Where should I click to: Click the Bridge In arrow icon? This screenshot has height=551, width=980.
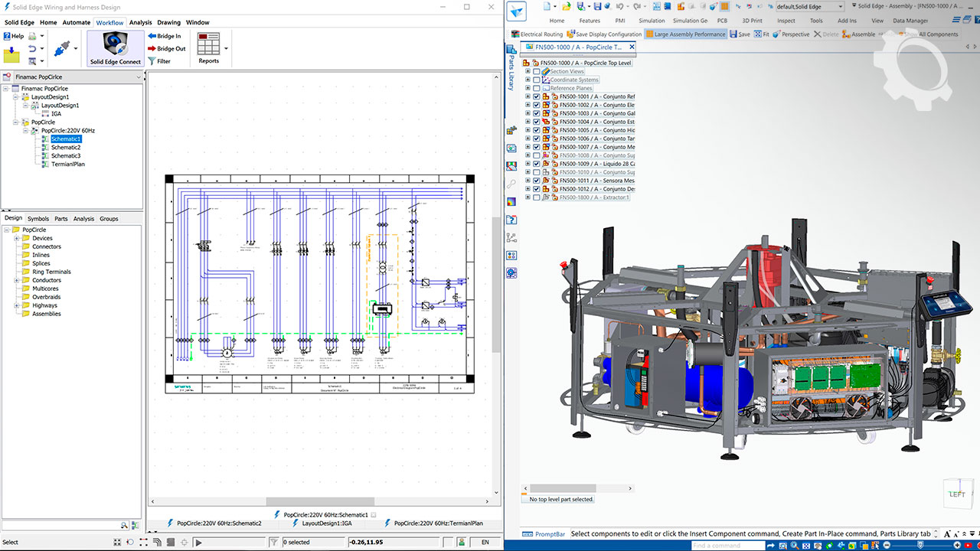click(152, 36)
